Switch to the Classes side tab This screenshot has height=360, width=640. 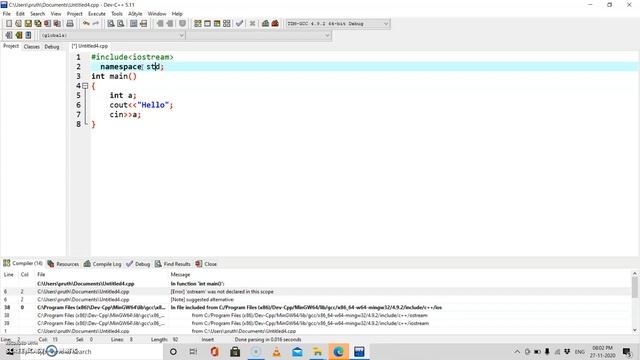(x=31, y=47)
